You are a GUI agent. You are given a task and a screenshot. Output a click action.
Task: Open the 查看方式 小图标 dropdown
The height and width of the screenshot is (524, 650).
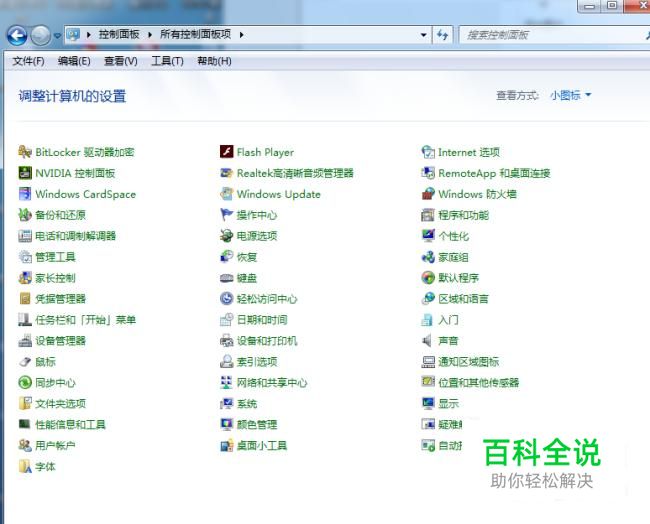(x=570, y=95)
